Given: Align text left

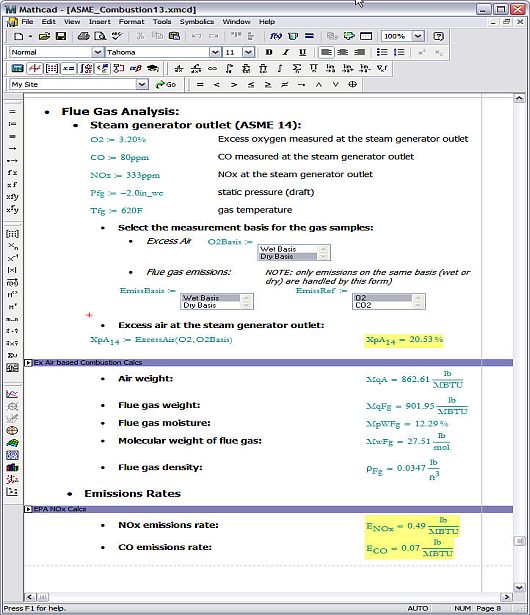Looking at the screenshot, I should (326, 52).
